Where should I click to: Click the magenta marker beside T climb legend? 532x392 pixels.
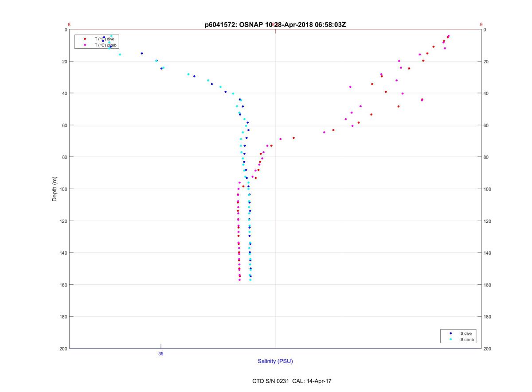click(85, 45)
